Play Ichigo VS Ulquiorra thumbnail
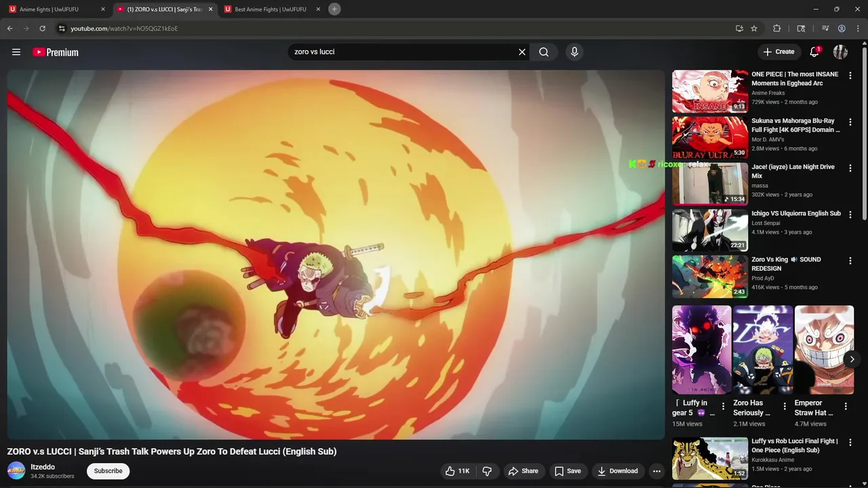 710,230
